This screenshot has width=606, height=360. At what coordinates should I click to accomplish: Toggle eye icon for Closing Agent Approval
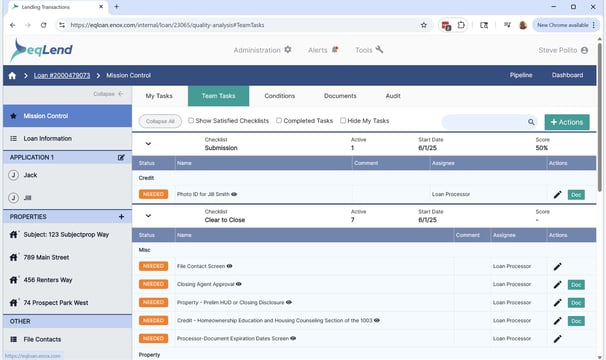[x=239, y=284]
